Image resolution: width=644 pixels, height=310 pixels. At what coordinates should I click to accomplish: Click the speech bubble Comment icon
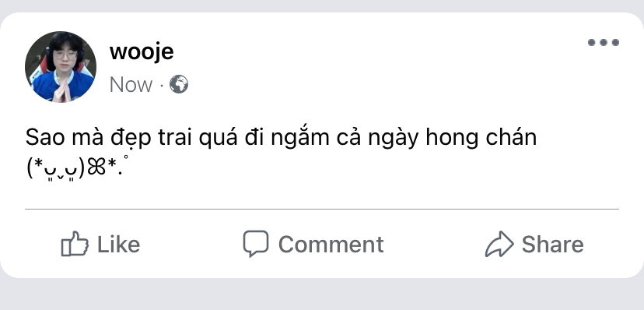pyautogui.click(x=255, y=243)
